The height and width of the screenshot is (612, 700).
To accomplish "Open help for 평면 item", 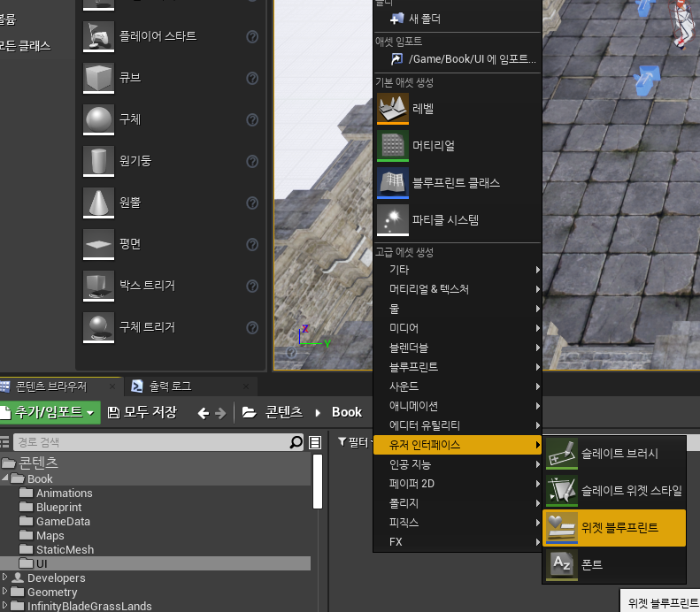I will pos(252,245).
